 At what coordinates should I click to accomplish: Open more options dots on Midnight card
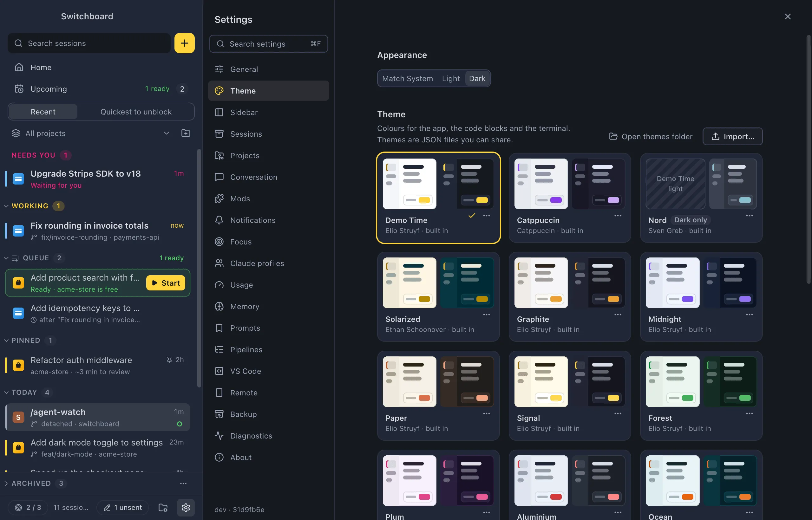749,314
